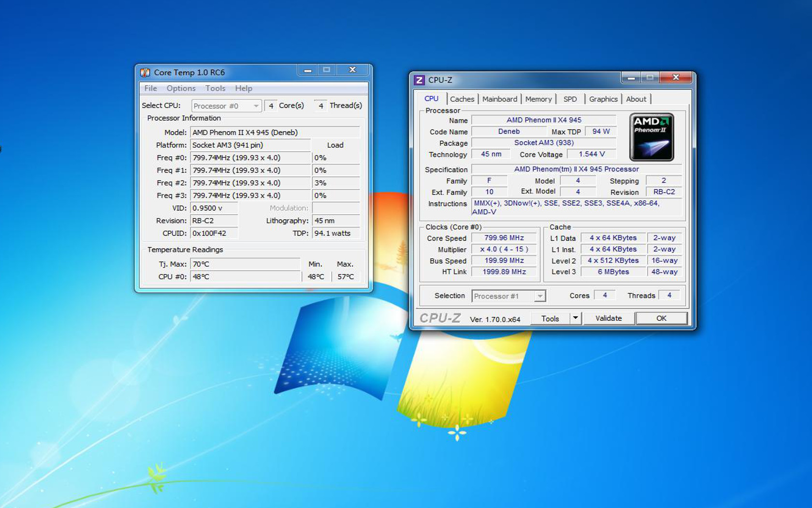
Task: Minimize the Core Temp window
Action: click(307, 70)
